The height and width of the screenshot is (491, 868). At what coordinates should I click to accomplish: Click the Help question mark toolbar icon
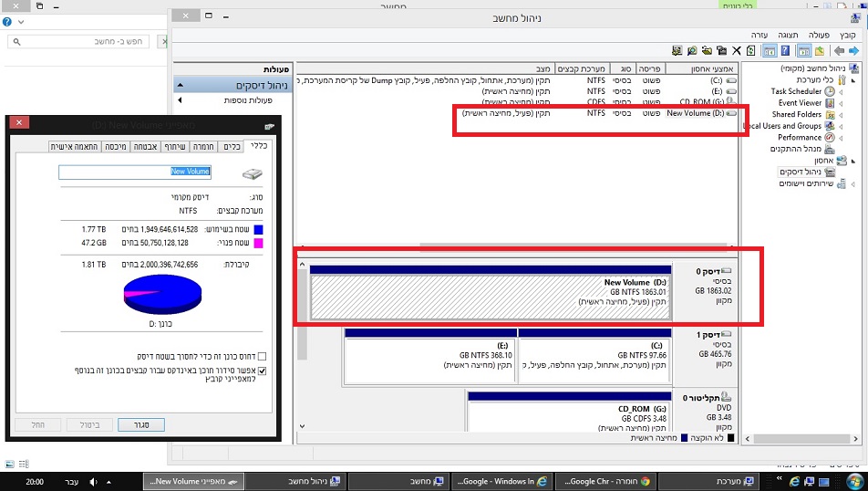[x=783, y=50]
